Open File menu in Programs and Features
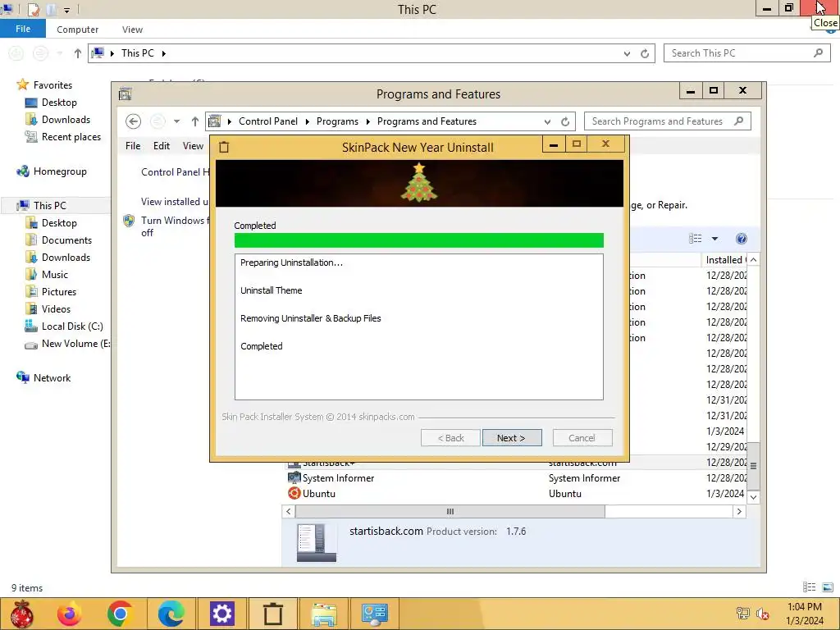840x630 pixels. (133, 146)
